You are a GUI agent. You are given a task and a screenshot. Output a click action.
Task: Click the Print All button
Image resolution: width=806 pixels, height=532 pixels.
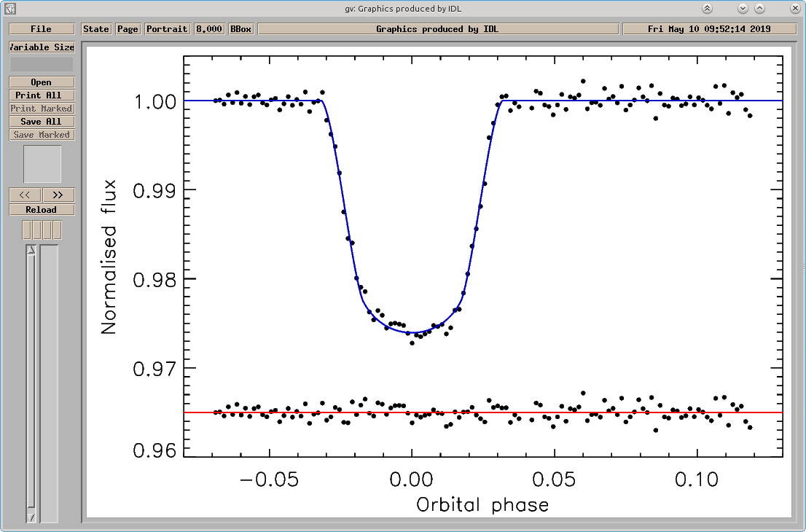point(42,95)
